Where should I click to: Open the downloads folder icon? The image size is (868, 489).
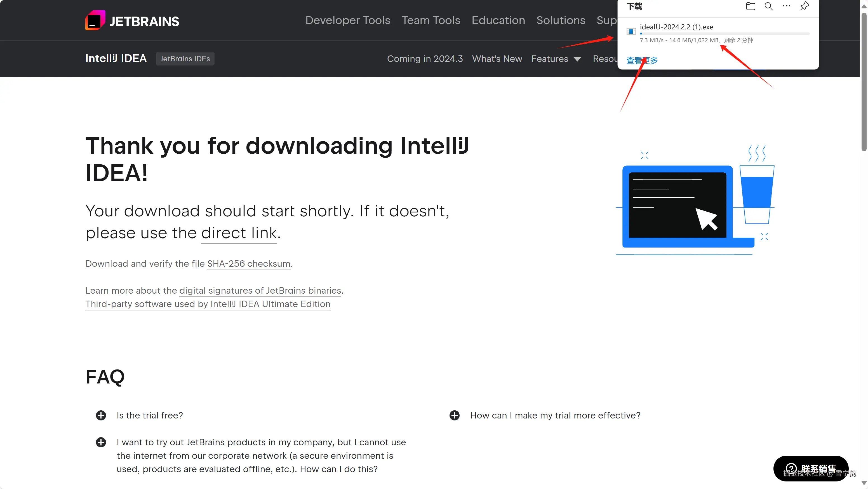click(751, 6)
